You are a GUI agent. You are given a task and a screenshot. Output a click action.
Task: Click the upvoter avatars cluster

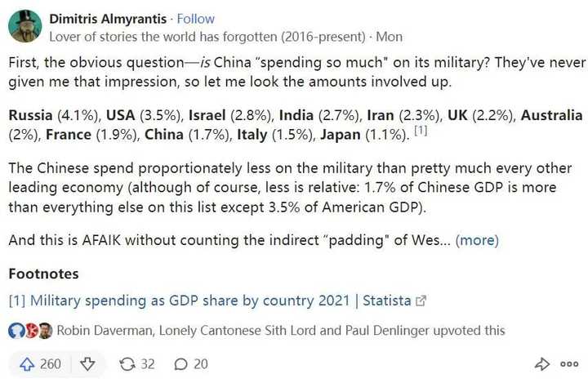[30, 331]
